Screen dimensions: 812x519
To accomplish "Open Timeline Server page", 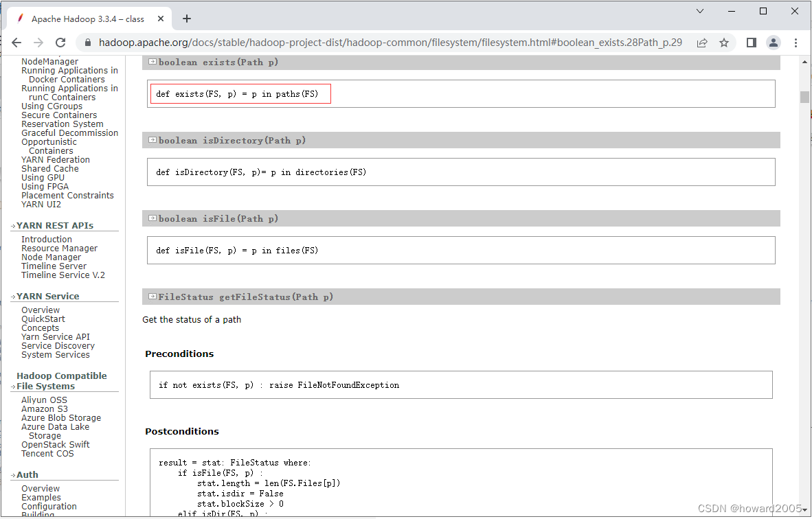I will 54,266.
